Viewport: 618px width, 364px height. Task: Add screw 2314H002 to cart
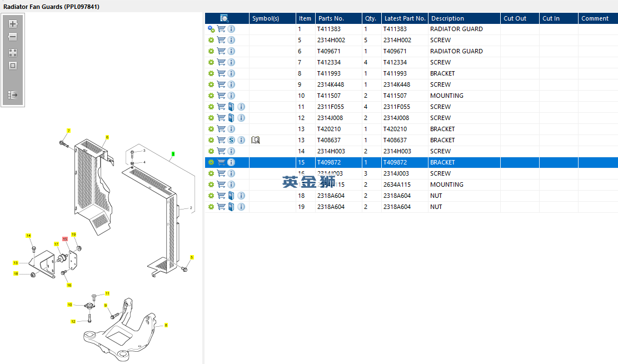(x=222, y=40)
